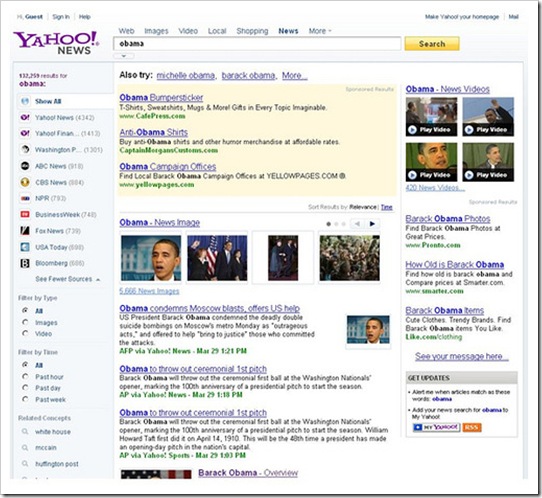The width and height of the screenshot is (542, 498).
Task: Switch to the Video search tab
Action: [188, 31]
